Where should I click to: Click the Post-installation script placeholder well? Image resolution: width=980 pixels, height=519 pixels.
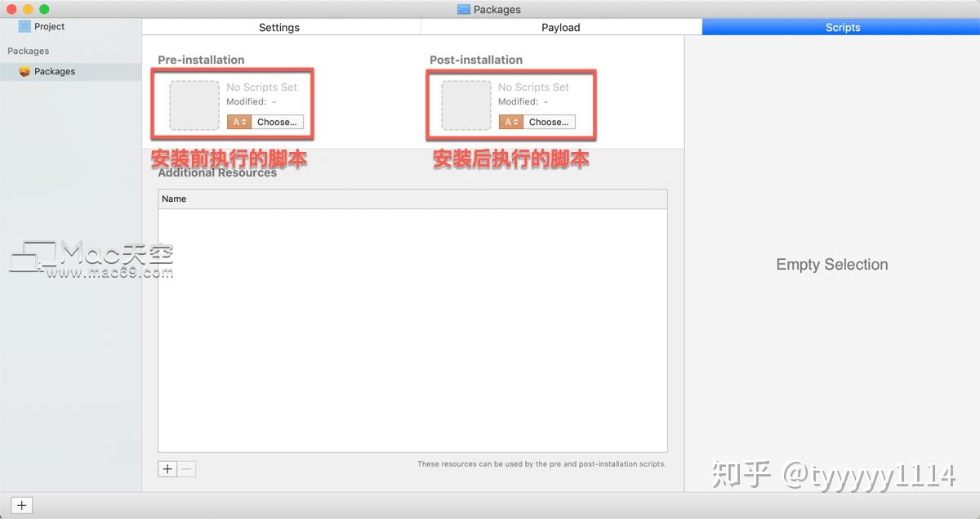(x=465, y=104)
